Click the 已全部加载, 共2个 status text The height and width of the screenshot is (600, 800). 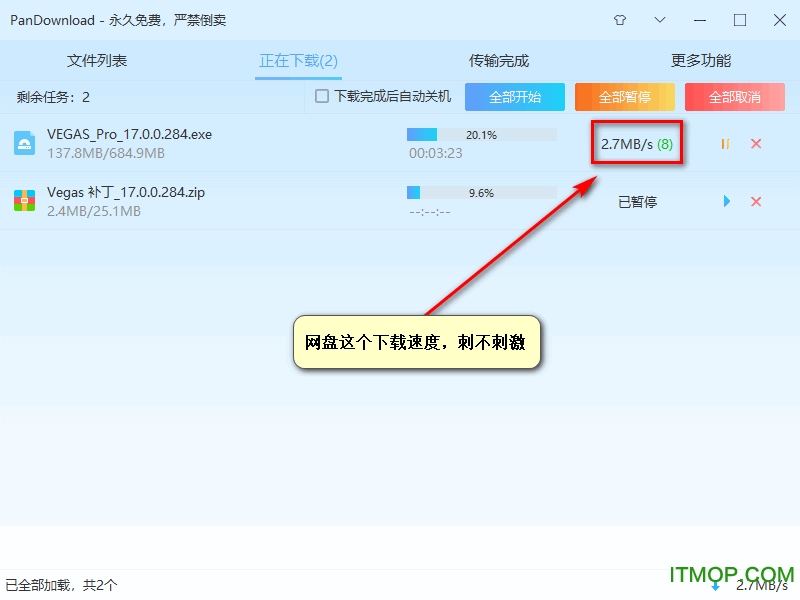tap(61, 585)
